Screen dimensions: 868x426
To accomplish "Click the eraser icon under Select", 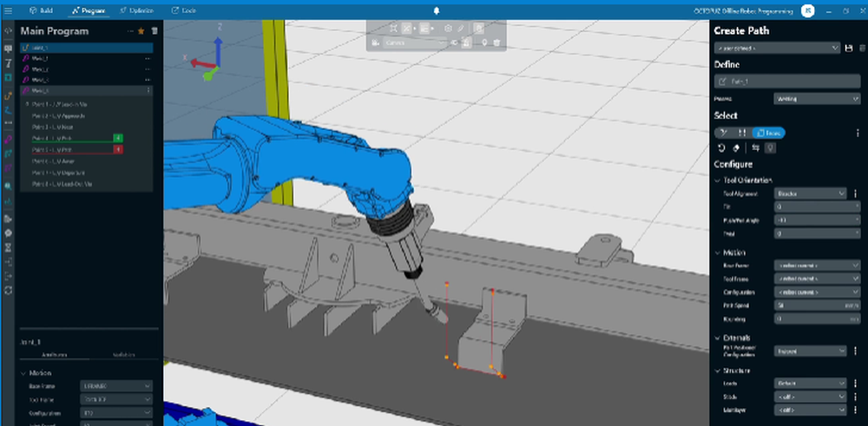I will click(736, 147).
